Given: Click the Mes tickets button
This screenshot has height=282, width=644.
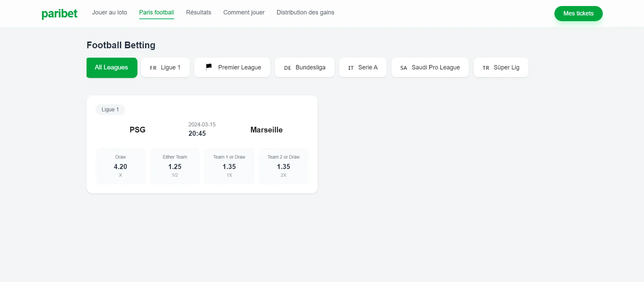Looking at the screenshot, I should click(x=578, y=13).
